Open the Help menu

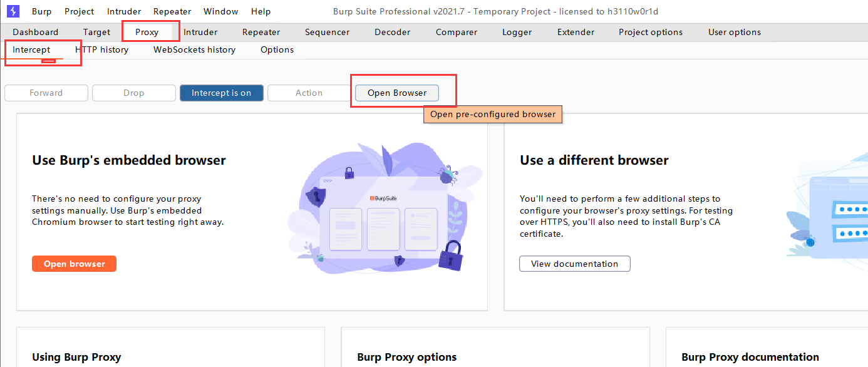coord(261,11)
